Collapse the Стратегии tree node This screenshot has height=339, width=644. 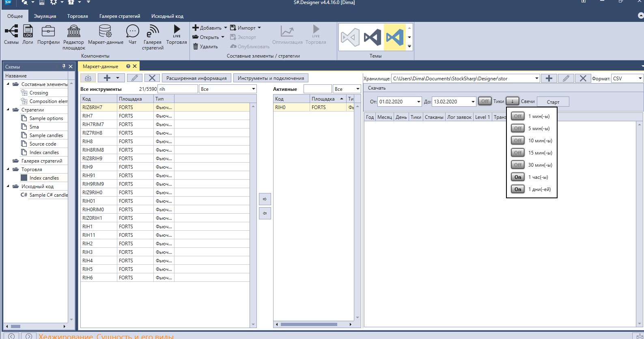pyautogui.click(x=8, y=110)
